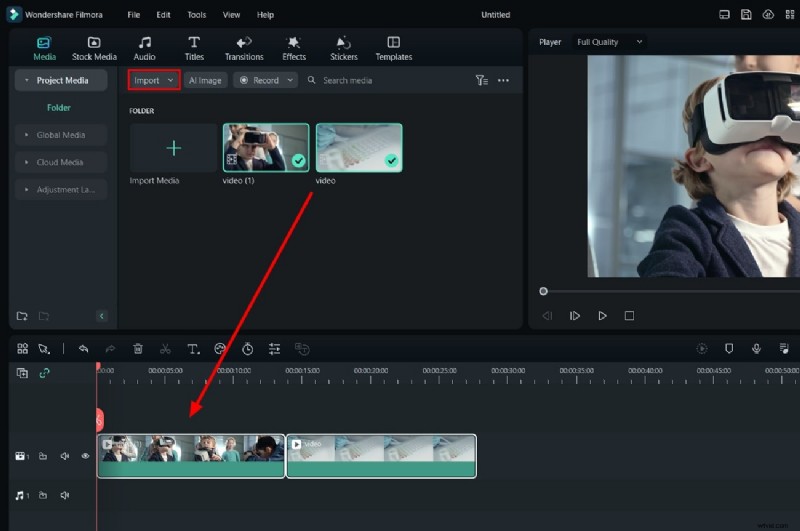Open the Stickers tab
The height and width of the screenshot is (531, 800).
coord(343,49)
